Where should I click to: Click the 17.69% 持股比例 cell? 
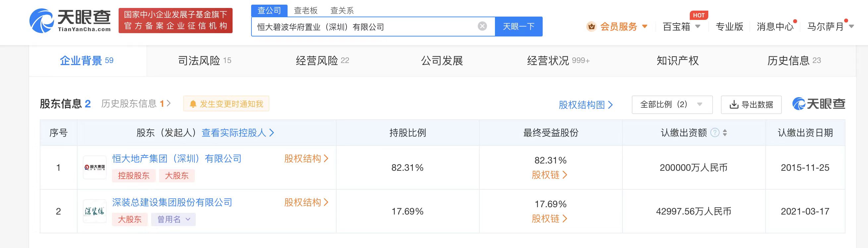click(407, 211)
